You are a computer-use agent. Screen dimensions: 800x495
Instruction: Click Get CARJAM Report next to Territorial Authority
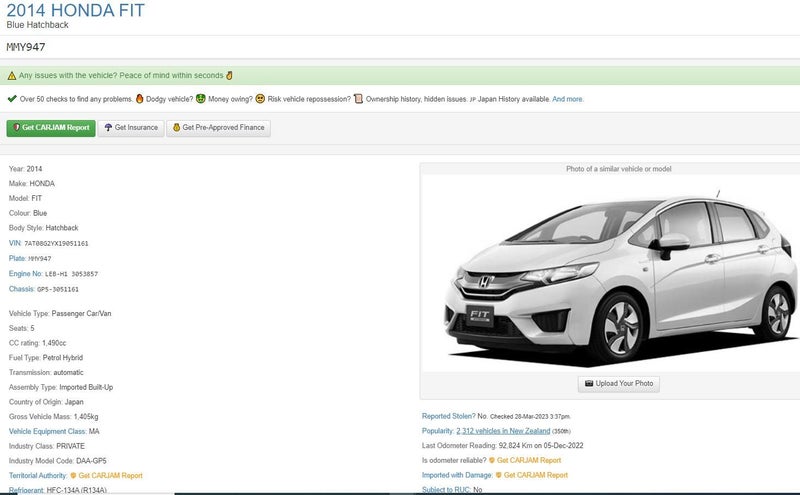point(110,476)
